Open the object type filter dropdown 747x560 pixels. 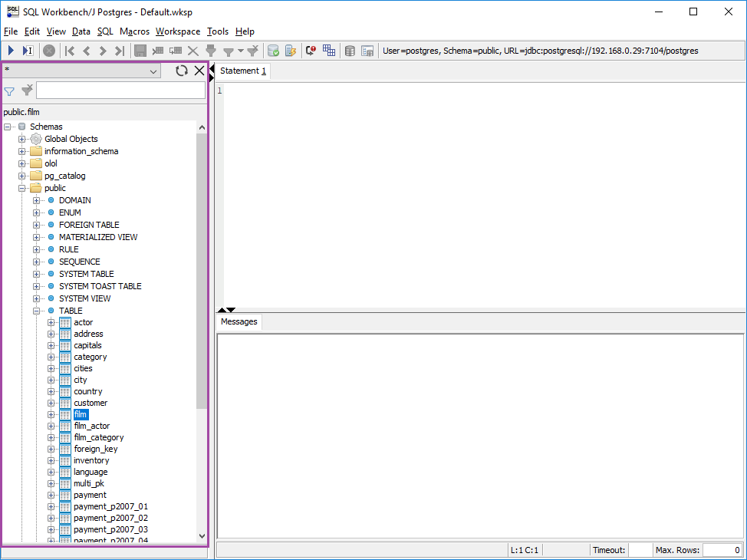(x=153, y=71)
